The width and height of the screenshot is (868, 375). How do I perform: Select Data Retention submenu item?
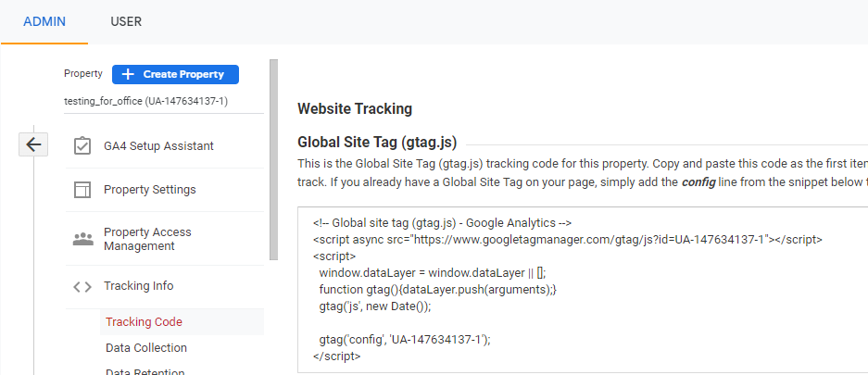click(145, 371)
